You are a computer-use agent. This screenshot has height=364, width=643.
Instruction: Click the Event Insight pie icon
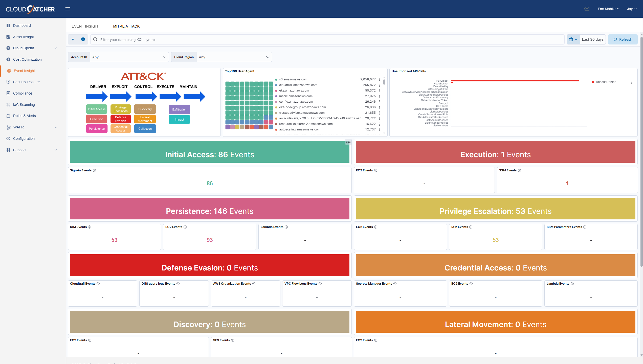[x=9, y=71]
